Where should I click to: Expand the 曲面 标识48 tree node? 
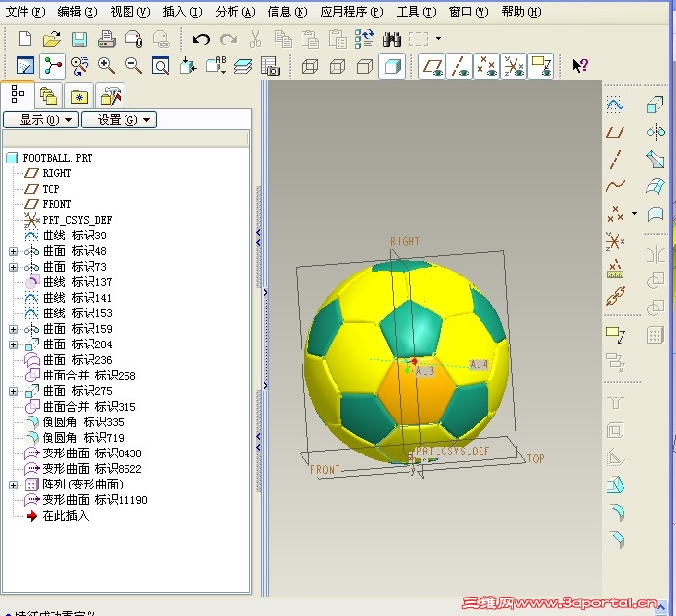[x=13, y=251]
